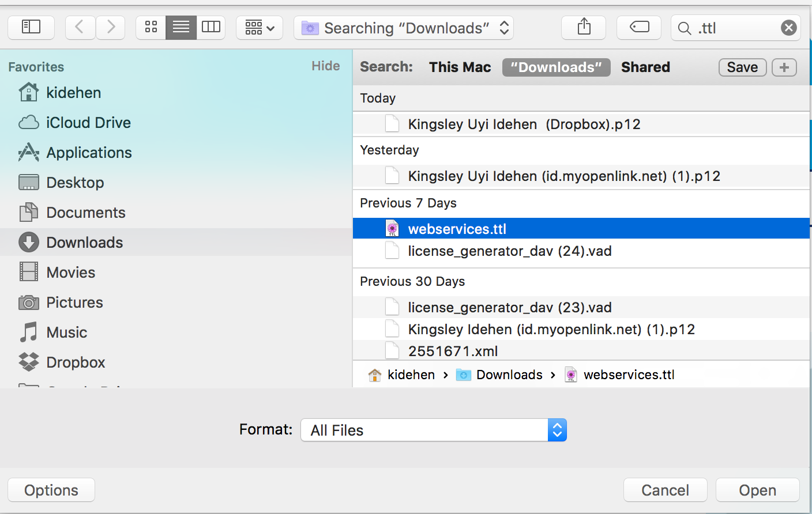Toggle the sidebar with the sidebar icon
Viewport: 812px width, 514px height.
pyautogui.click(x=31, y=27)
